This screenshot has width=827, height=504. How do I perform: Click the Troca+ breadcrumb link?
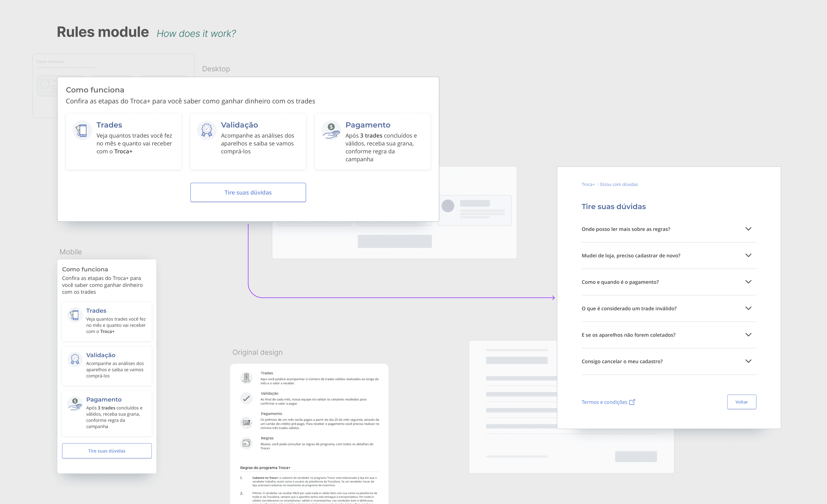(x=588, y=185)
